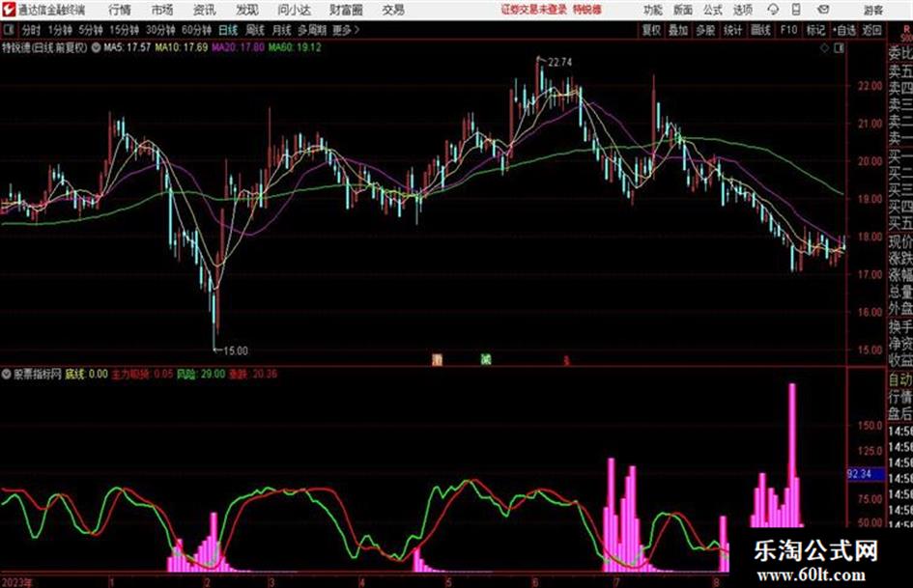
Task: Click the headset customer service icon
Action: [x=773, y=10]
